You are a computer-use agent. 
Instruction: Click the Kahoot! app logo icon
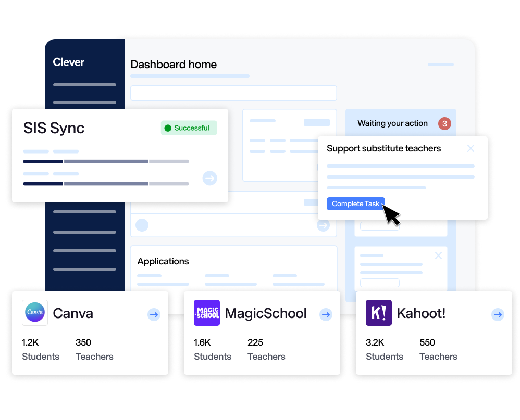click(x=379, y=313)
